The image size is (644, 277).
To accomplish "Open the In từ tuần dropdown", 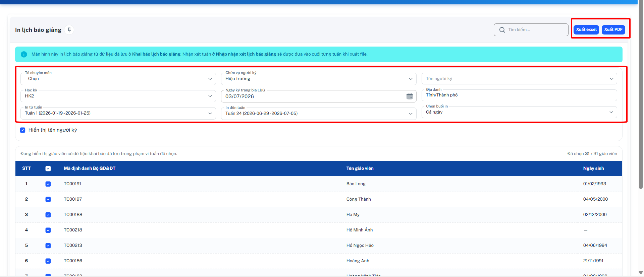I will [x=118, y=113].
